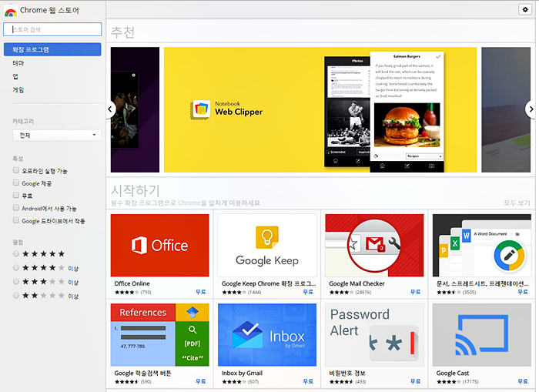Open the Notebook Web Clipper icon
This screenshot has height=392, width=539.
tap(200, 109)
